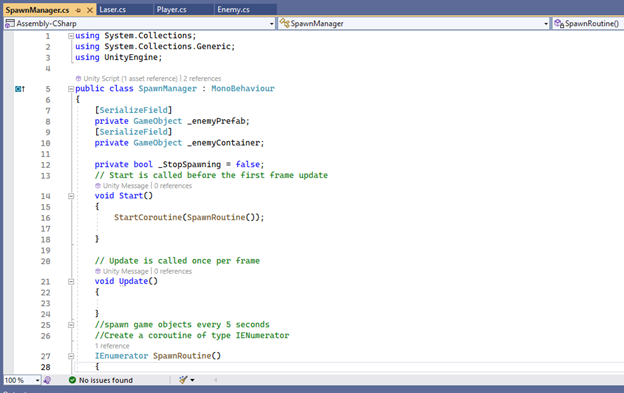Collapse the SpawnRoutine() method
624x393 pixels.
click(71, 356)
